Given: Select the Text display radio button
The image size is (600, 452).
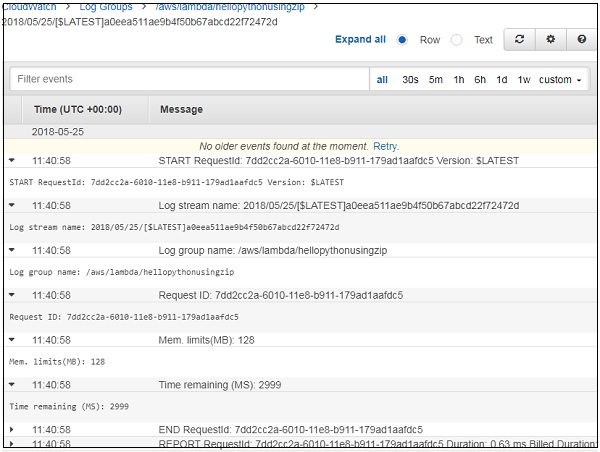Looking at the screenshot, I should pyautogui.click(x=457, y=40).
